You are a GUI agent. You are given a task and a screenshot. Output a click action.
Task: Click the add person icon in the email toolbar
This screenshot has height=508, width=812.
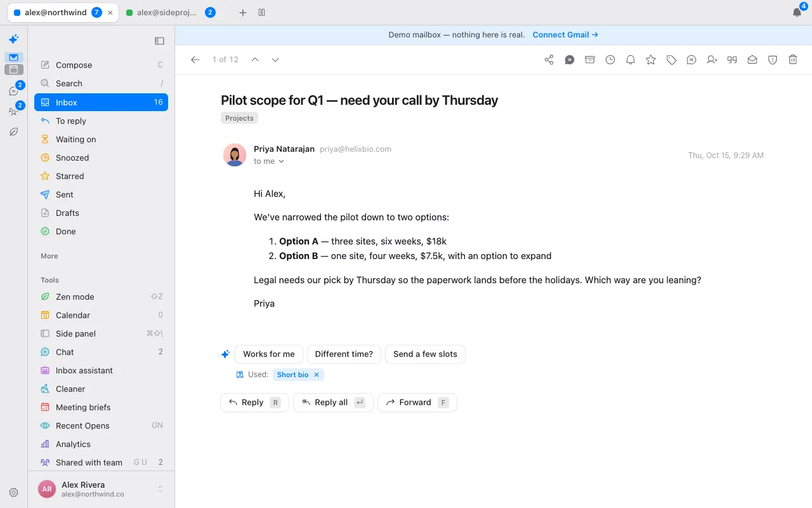pos(712,60)
